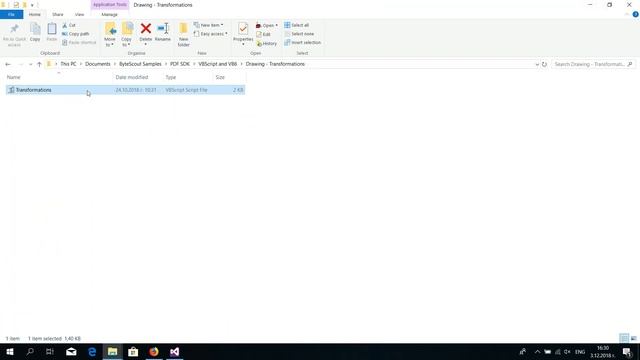Open the Help question mark icon
Image resolution: width=640 pixels, height=360 pixels.
(635, 14)
